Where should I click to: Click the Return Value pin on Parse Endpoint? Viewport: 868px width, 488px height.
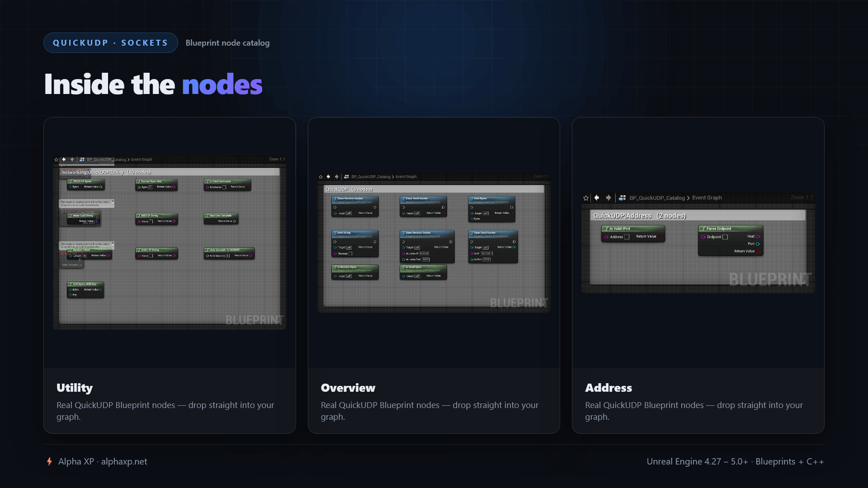pyautogui.click(x=758, y=251)
